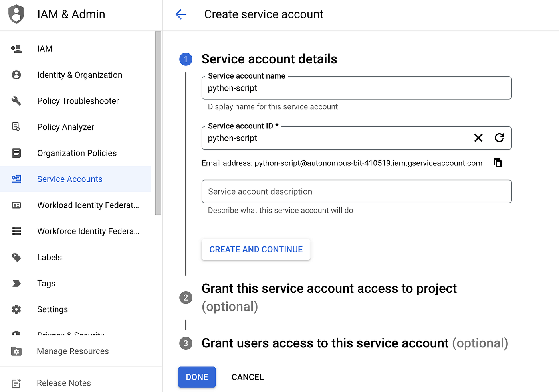Select Organization Policies menu item
This screenshot has height=392, width=559.
point(77,153)
